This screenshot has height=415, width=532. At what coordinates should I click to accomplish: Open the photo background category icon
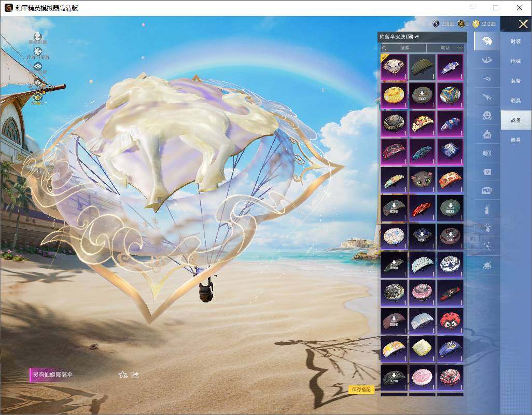coord(487,191)
